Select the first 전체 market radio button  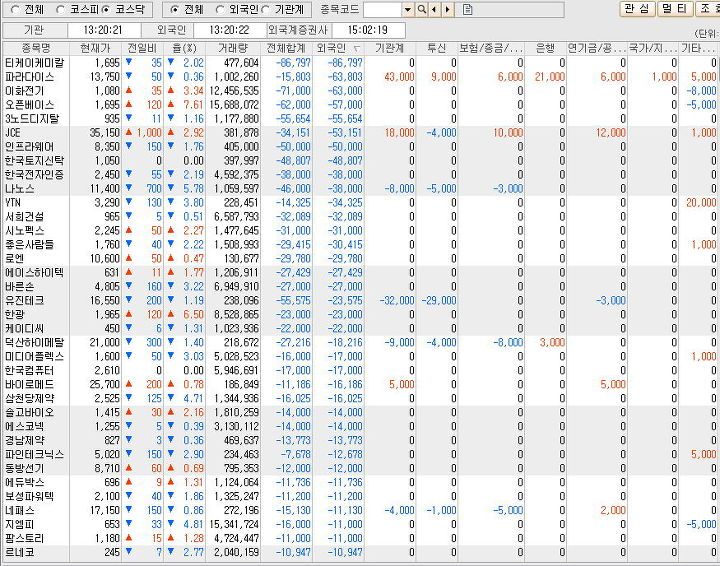click(x=15, y=9)
